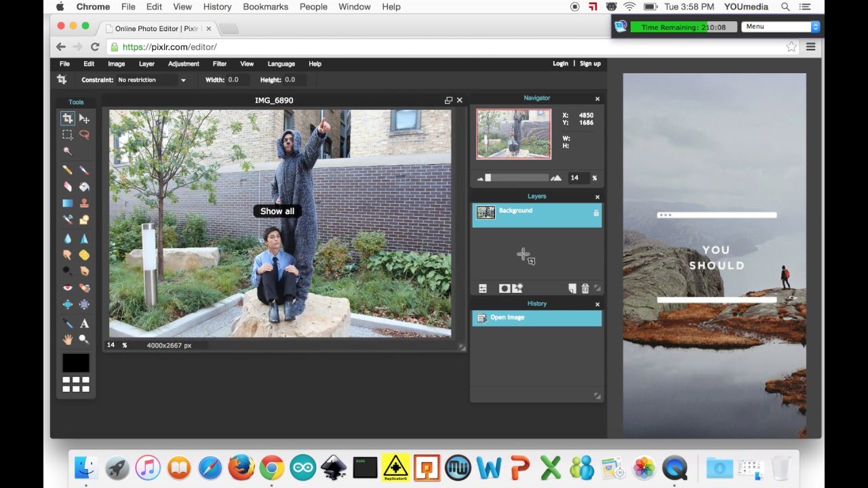The image size is (868, 488).
Task: Delete layer using the trash icon
Action: pyautogui.click(x=585, y=289)
